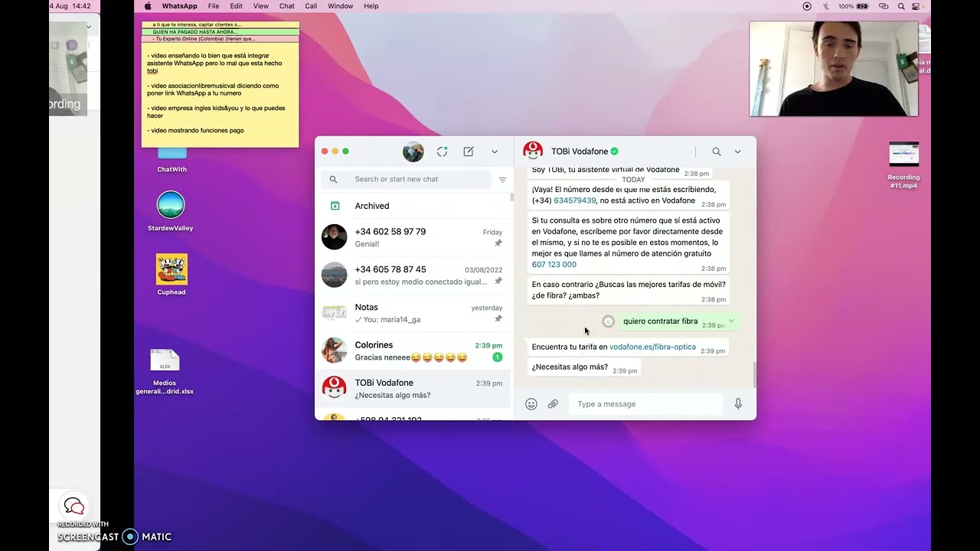Open the Status circle icon

[x=442, y=152]
